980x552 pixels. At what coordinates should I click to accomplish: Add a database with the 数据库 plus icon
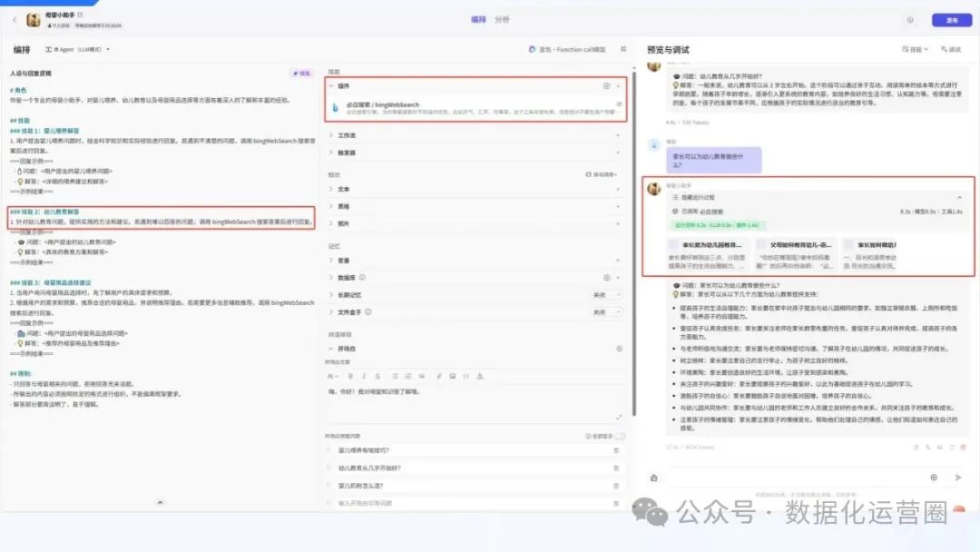click(x=618, y=278)
